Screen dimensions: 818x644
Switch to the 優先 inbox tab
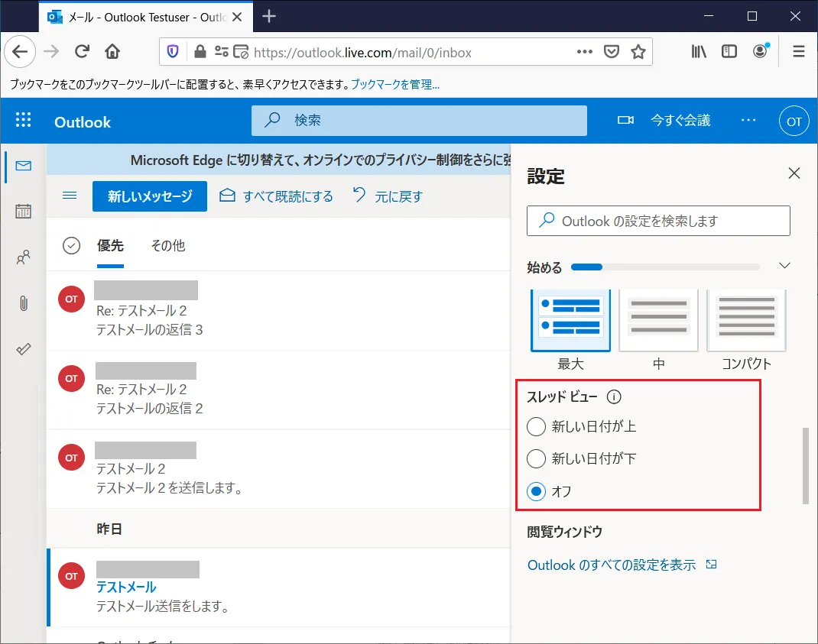(x=110, y=246)
